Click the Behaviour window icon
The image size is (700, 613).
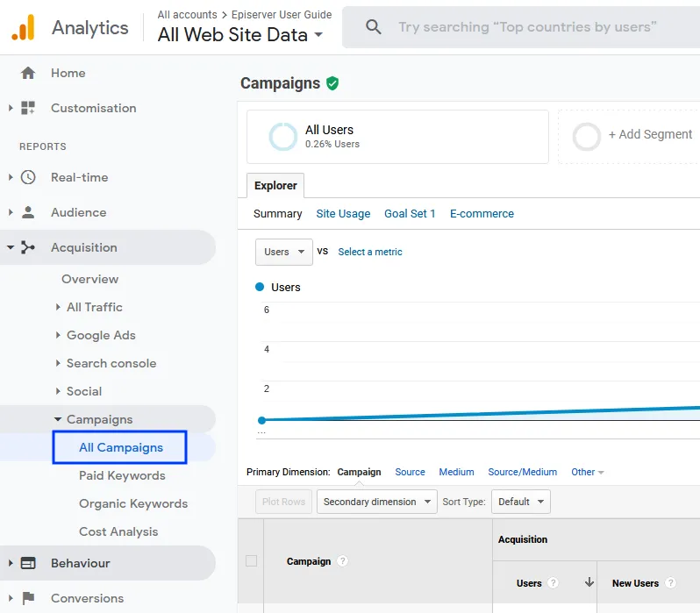tap(28, 563)
